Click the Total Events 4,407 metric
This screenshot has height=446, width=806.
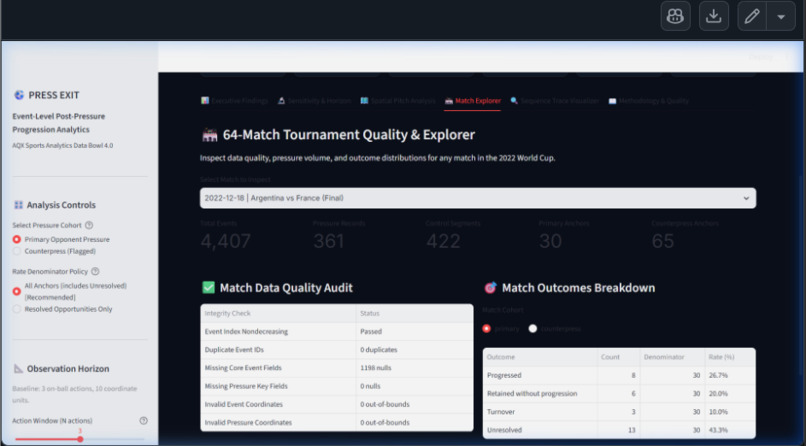coord(226,235)
